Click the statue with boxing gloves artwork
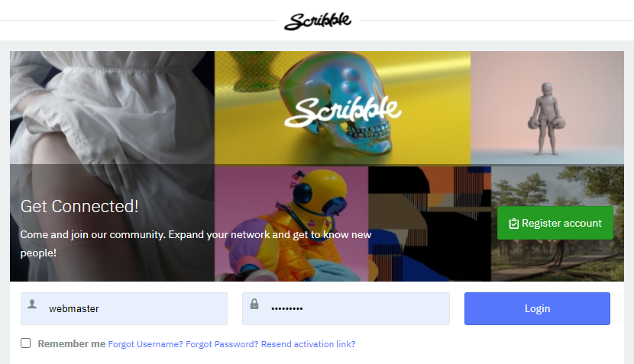The image size is (634, 364). [547, 108]
